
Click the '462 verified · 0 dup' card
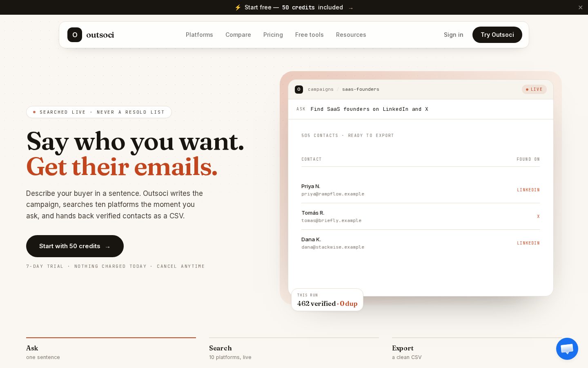327,300
